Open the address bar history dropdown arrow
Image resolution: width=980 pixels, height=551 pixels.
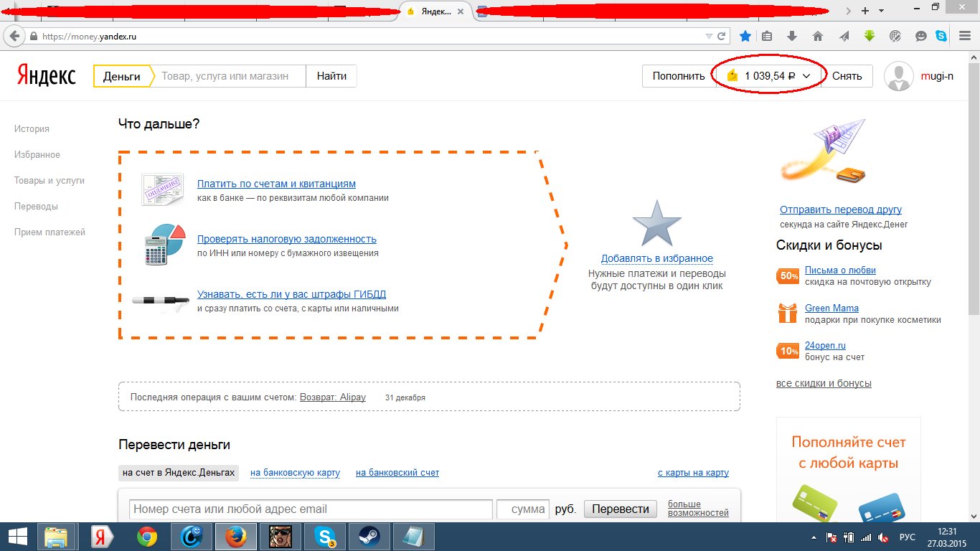pos(710,36)
